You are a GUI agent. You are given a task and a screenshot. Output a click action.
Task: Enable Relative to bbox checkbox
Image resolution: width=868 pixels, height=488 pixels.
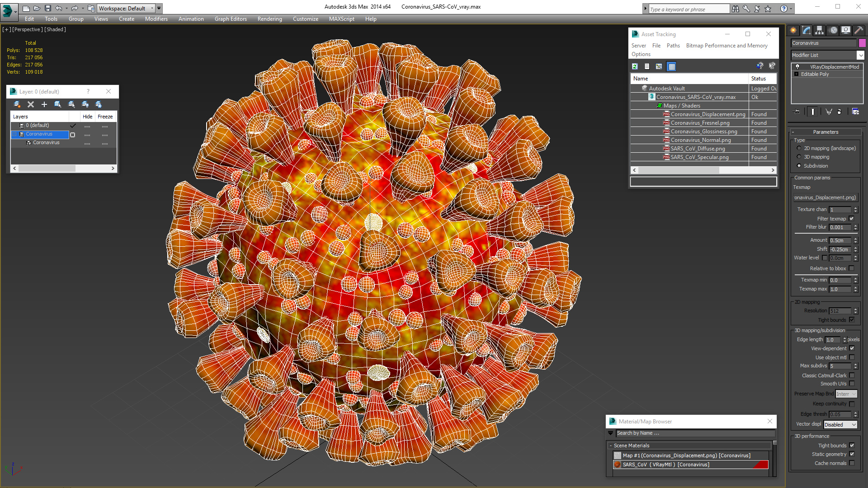pos(852,268)
